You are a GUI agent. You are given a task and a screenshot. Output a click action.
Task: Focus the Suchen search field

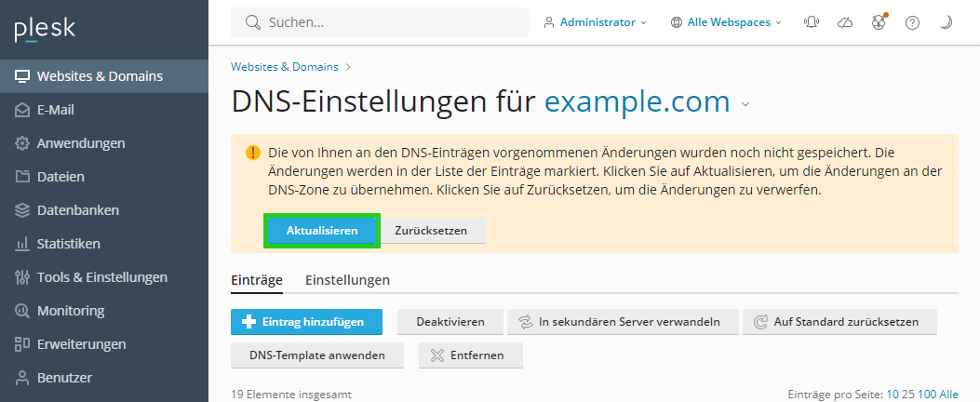(380, 22)
